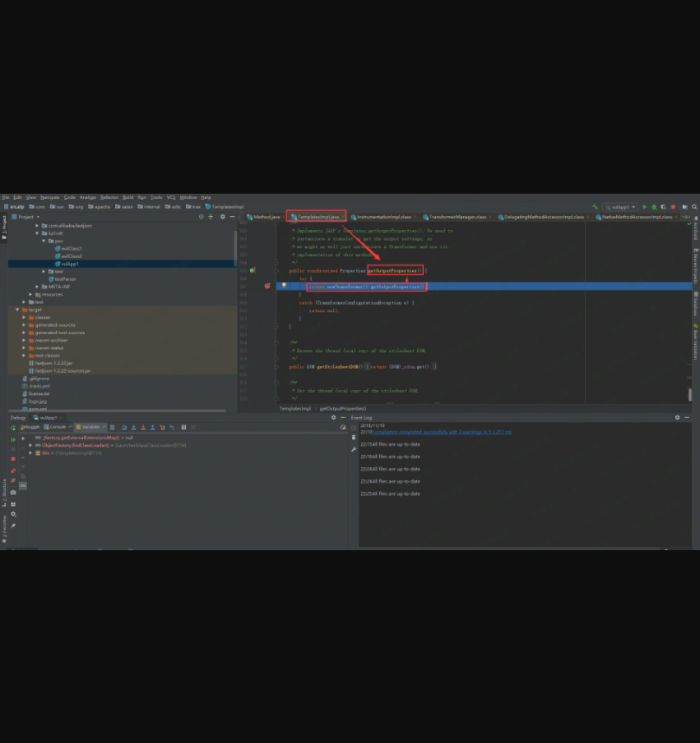Viewport: 700px width, 743px height.
Task: Resume program in the Debug panel
Action: [13, 439]
